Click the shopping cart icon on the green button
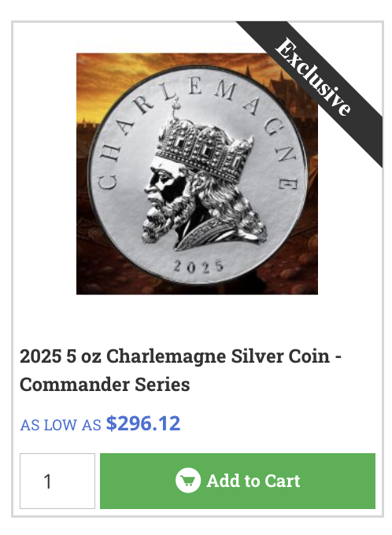Image resolution: width=392 pixels, height=535 pixels. (x=188, y=481)
